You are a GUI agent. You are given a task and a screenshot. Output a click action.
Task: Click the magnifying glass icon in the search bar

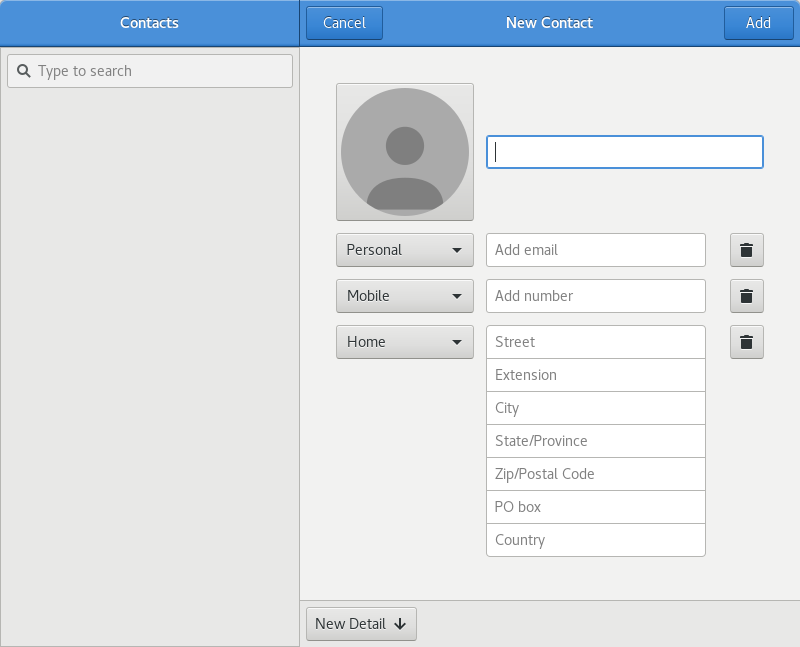(25, 71)
